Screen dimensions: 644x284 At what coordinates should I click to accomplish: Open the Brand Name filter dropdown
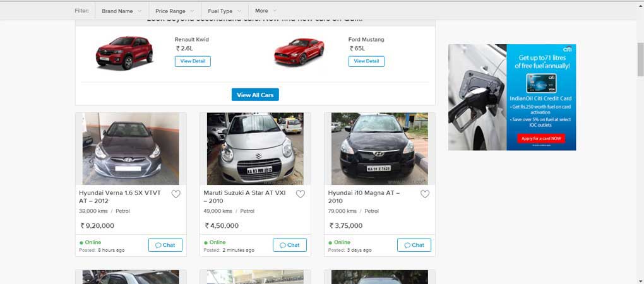click(x=122, y=11)
